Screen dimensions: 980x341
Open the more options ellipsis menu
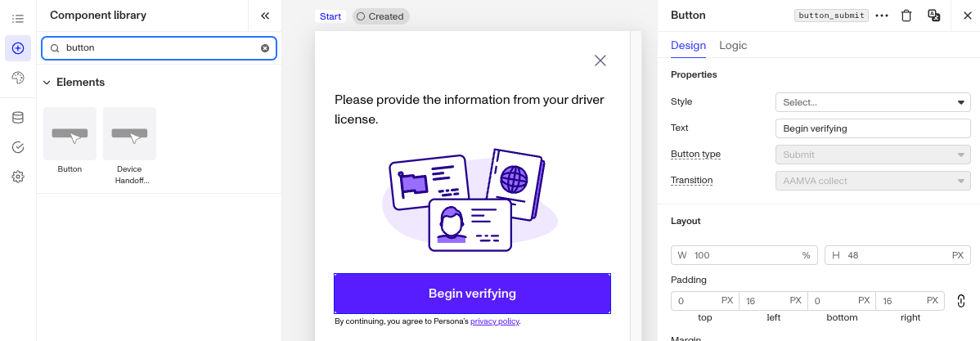882,16
